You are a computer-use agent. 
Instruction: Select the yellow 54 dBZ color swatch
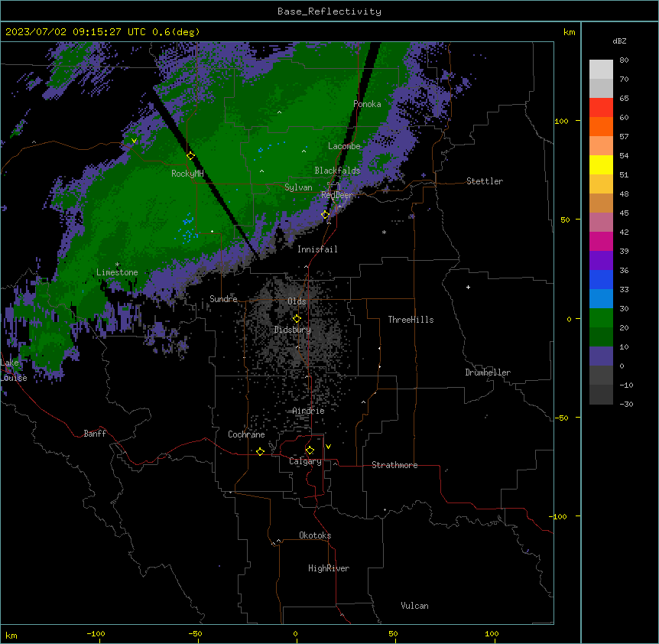click(x=601, y=164)
